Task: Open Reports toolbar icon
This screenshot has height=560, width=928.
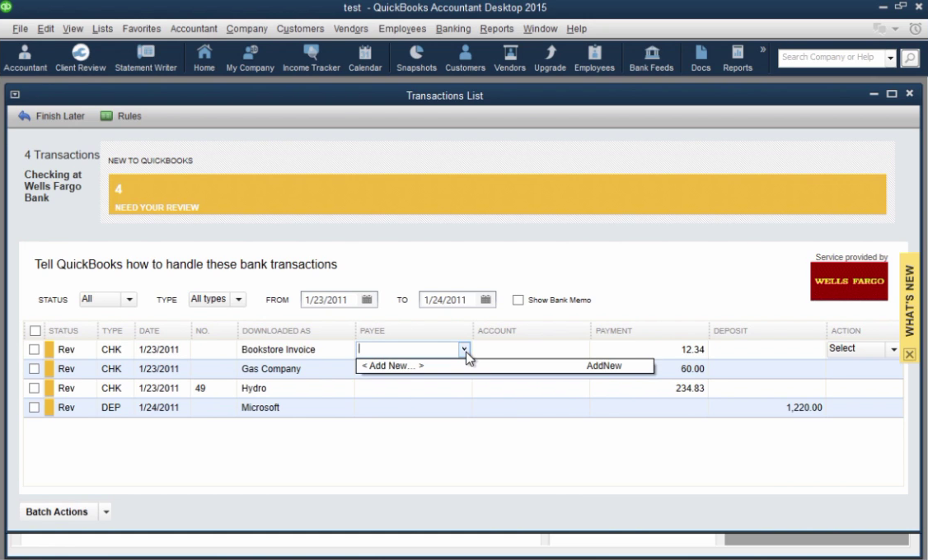Action: [738, 58]
